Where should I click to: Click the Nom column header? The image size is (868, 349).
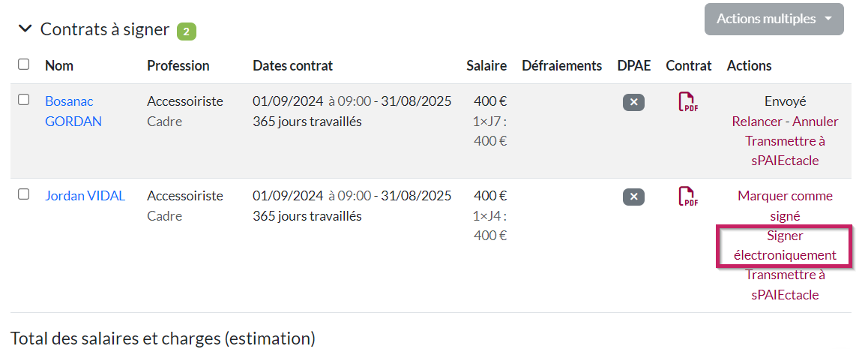click(x=59, y=65)
